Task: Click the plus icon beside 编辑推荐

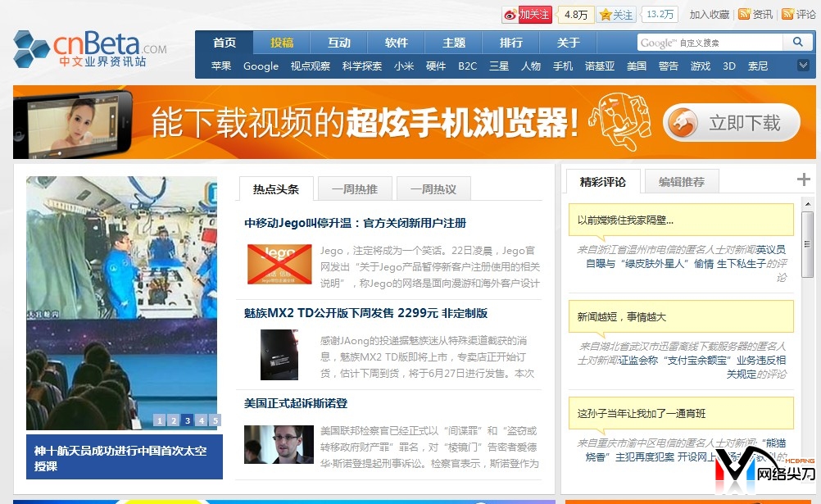Action: pos(803,180)
